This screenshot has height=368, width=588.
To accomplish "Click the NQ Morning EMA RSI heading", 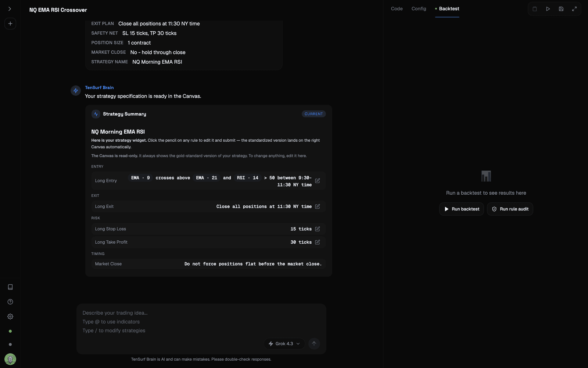I will pyautogui.click(x=118, y=132).
